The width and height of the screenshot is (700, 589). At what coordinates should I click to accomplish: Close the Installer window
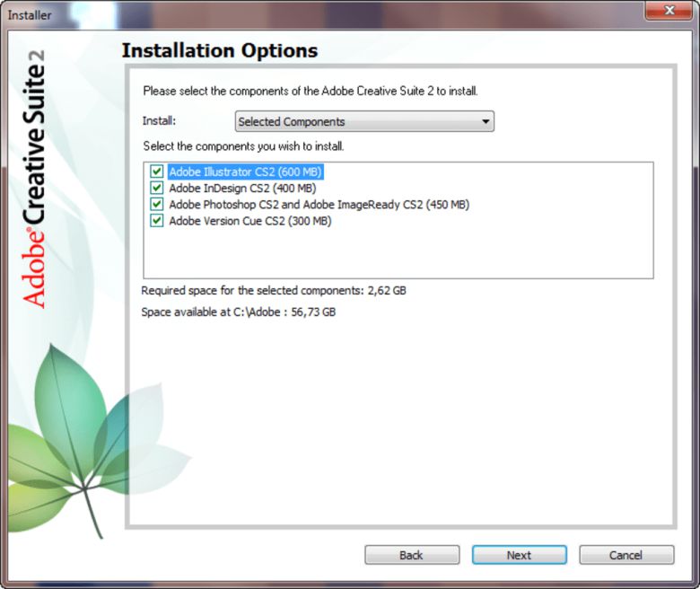tap(670, 13)
